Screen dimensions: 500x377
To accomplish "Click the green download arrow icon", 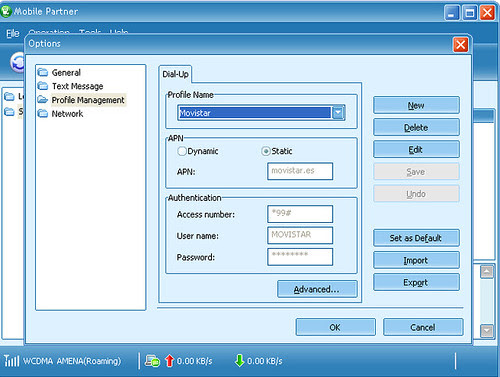I will (239, 361).
